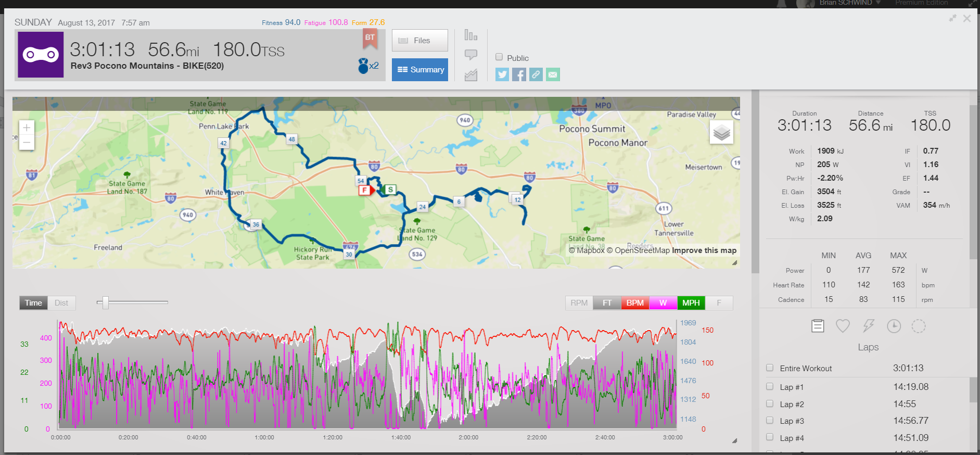
Task: Open the Files button
Action: point(419,41)
